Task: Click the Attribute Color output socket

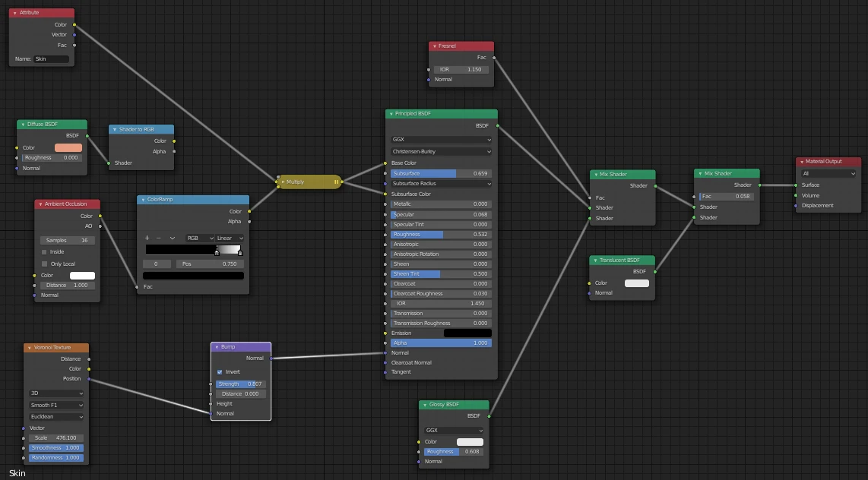Action: 74,24
